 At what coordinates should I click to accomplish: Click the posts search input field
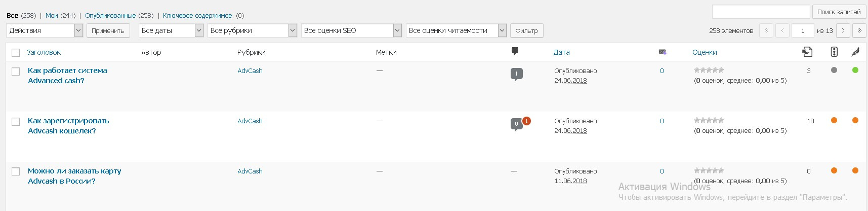(761, 12)
